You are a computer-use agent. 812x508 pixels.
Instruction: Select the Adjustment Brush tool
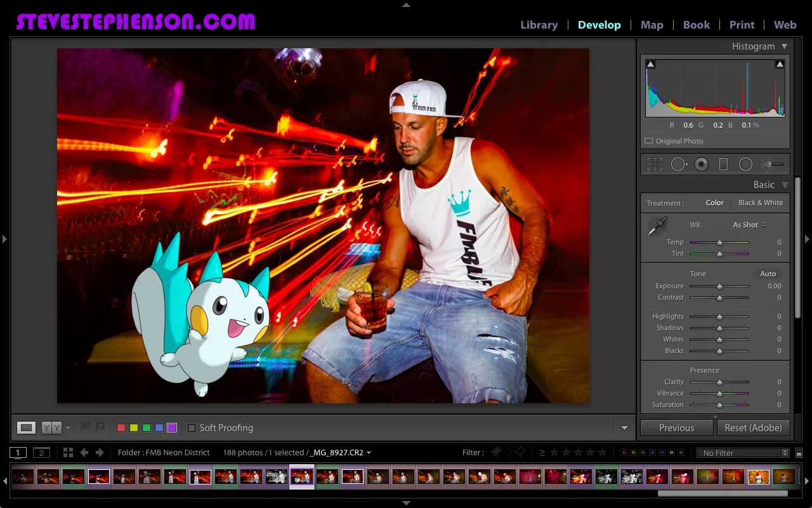[773, 164]
